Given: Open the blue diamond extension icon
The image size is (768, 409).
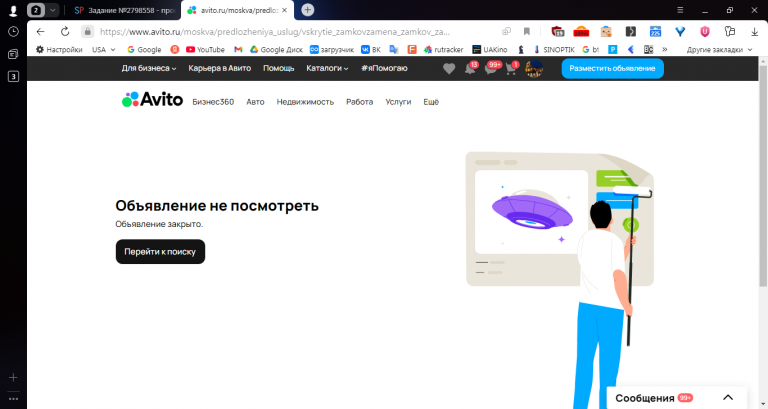Looking at the screenshot, I should click(x=680, y=31).
